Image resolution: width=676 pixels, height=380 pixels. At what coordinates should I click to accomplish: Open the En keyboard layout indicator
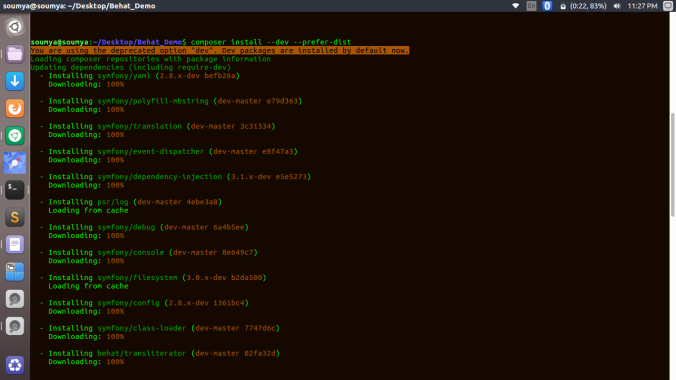tap(531, 6)
